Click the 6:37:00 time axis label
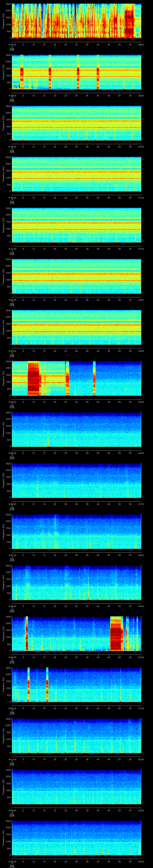 coord(12,44)
